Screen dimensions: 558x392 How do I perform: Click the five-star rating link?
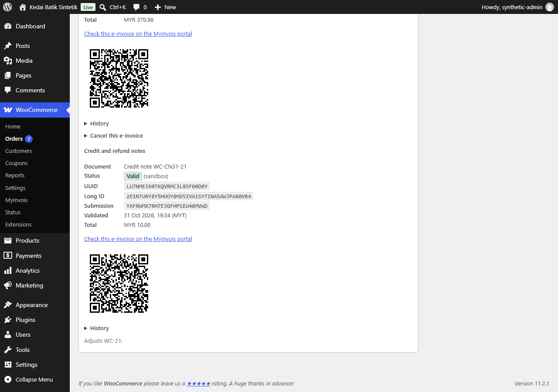point(199,383)
